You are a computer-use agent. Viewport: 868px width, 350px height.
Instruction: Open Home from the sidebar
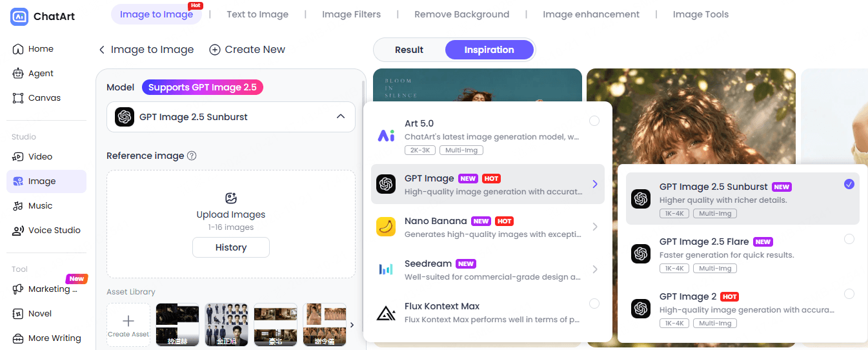coord(33,49)
